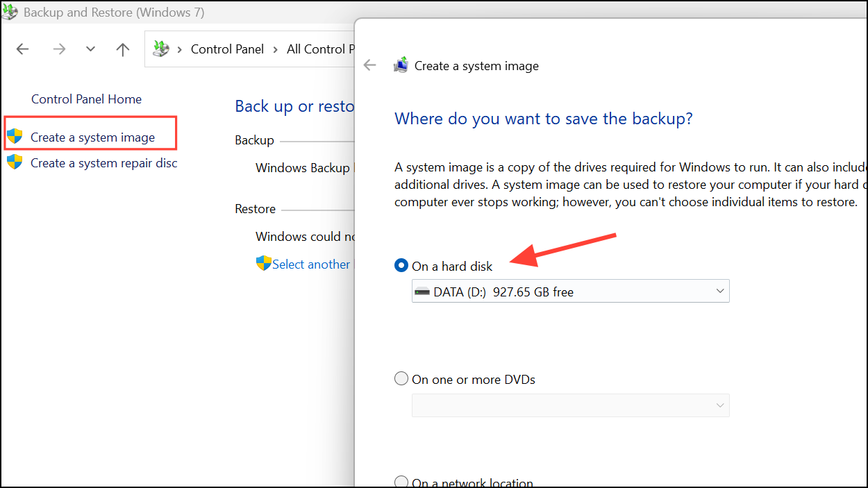Image resolution: width=868 pixels, height=488 pixels.
Task: Click the shield icon beside Create a system image
Action: pyautogui.click(x=16, y=135)
